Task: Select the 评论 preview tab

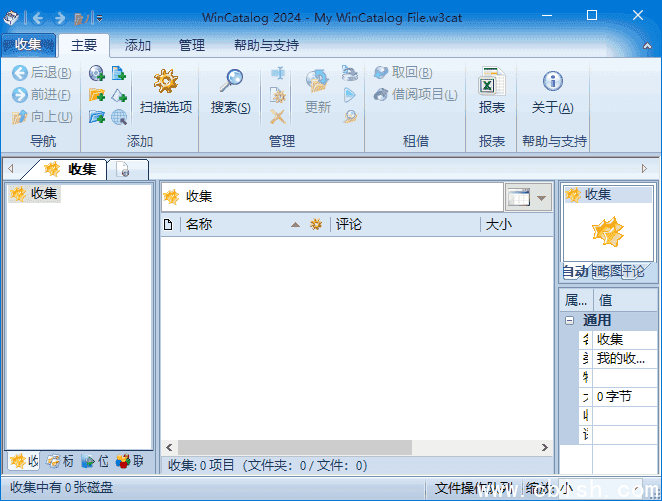Action: (632, 271)
